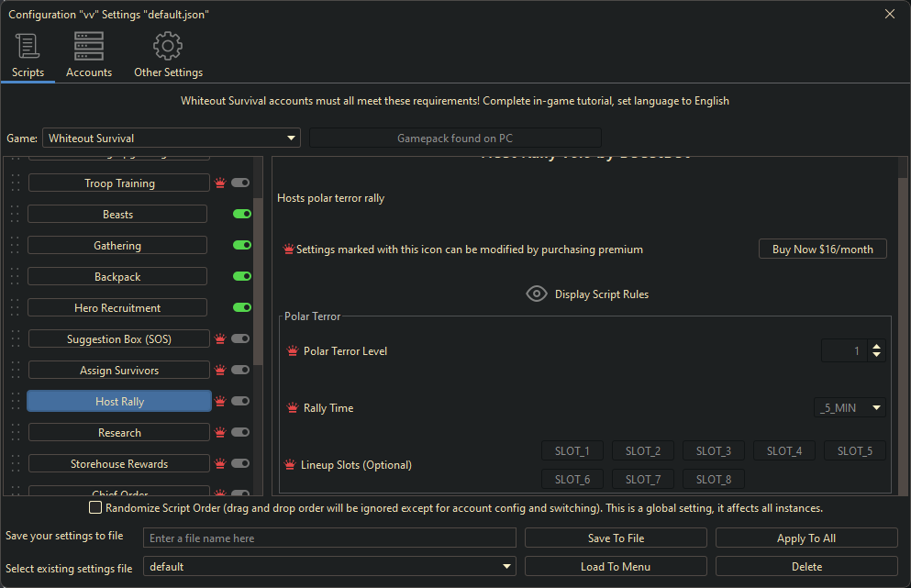Click the crown icon in premium settings notice
Viewport: 911px width, 588px height.
pyautogui.click(x=288, y=250)
